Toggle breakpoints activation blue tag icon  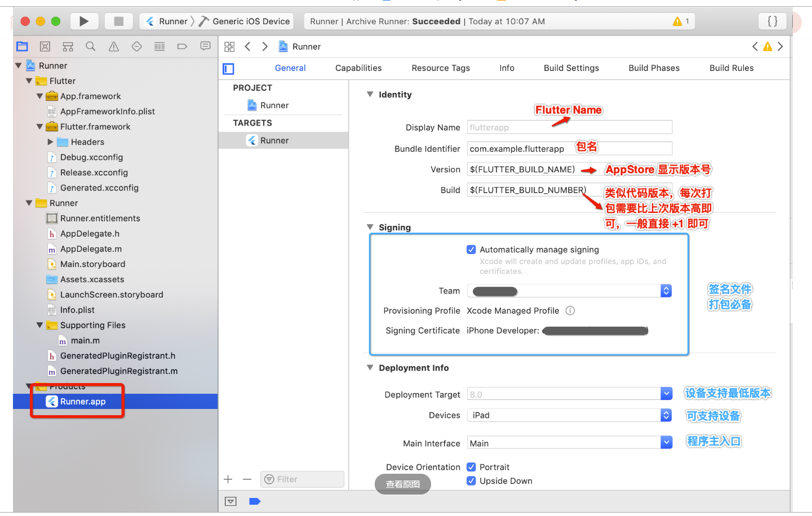coord(255,501)
